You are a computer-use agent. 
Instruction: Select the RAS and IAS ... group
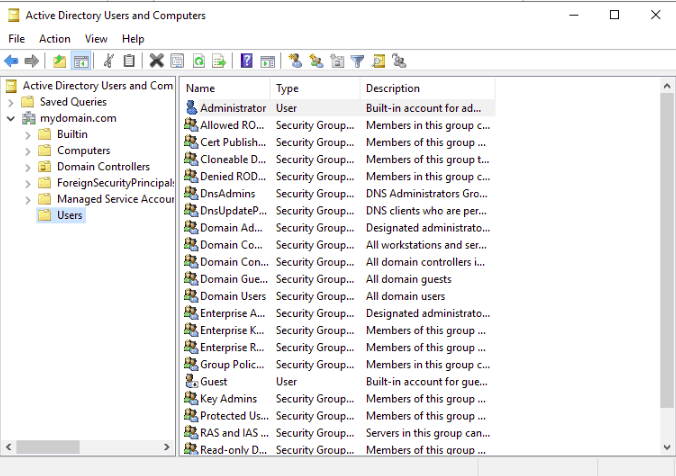[339, 432]
